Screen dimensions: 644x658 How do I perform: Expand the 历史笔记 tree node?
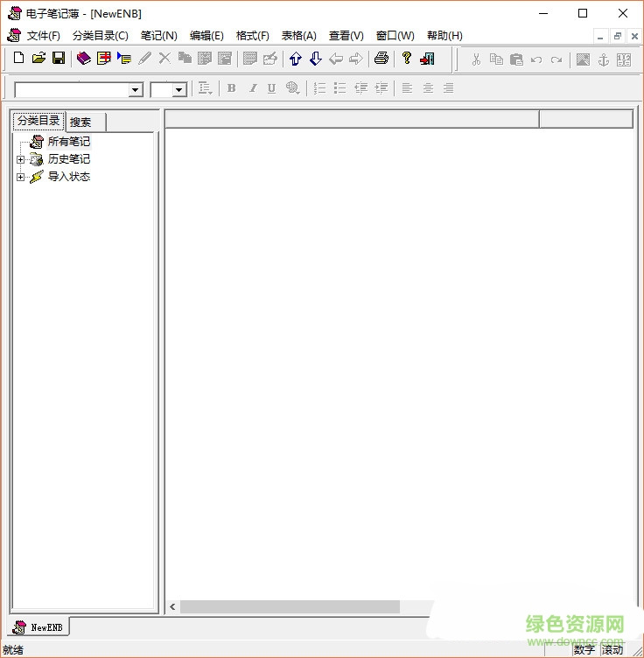coord(20,159)
